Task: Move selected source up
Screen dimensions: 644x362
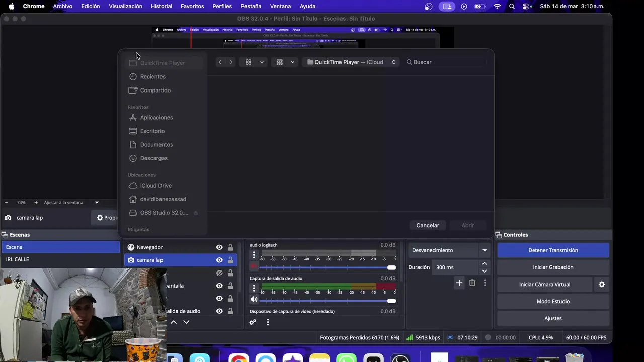Action: click(x=174, y=322)
